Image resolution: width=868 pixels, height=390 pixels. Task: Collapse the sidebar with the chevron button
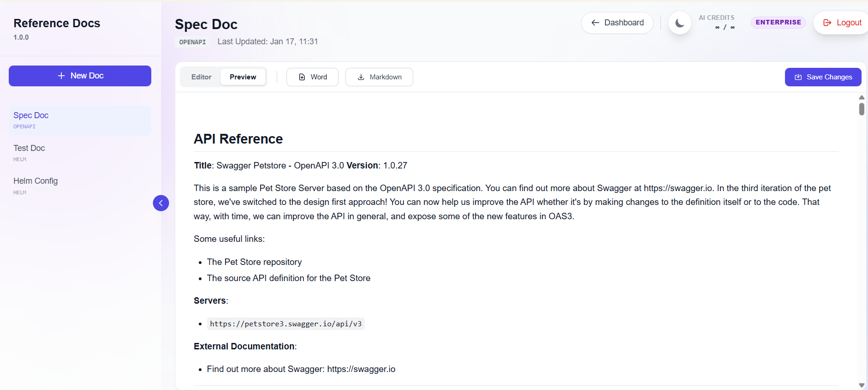pos(161,203)
